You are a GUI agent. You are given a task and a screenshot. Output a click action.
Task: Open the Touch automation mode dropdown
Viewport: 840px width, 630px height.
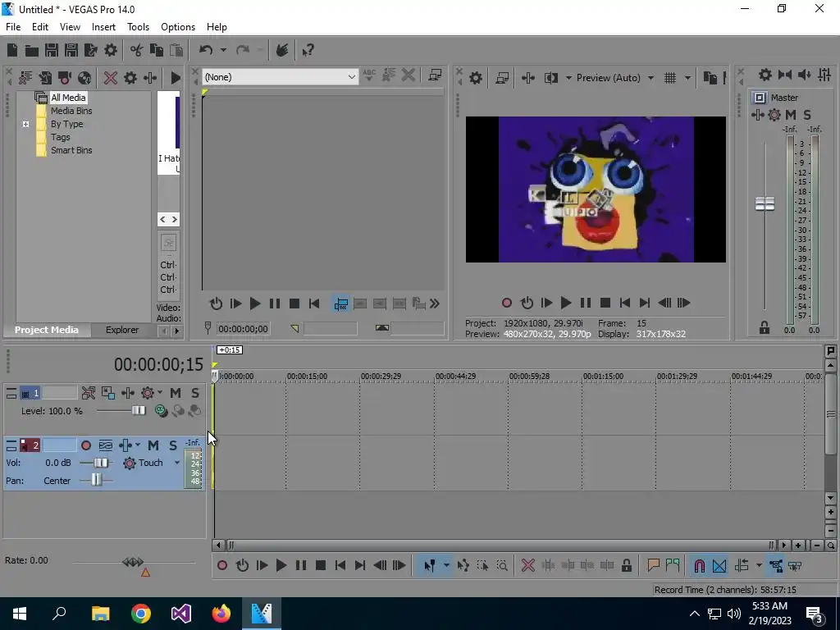pyautogui.click(x=177, y=463)
